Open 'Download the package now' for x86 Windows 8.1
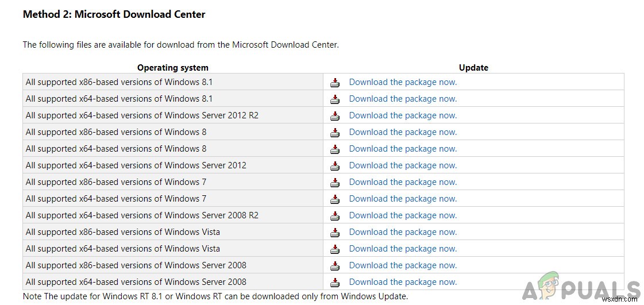644x305 pixels. tap(403, 82)
